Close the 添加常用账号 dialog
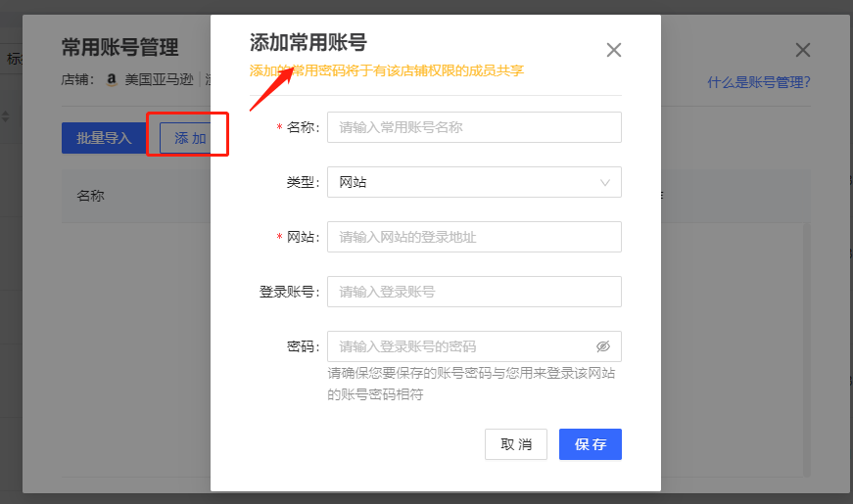The image size is (853, 504). [x=614, y=50]
